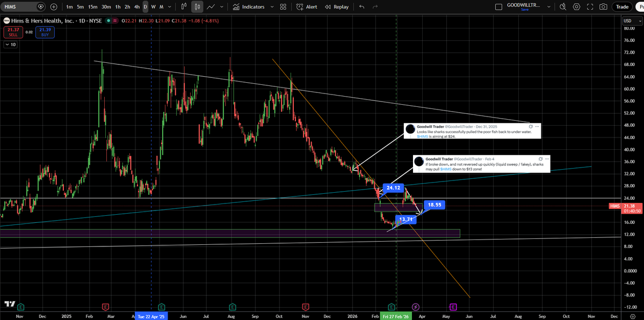644x320 pixels.
Task: Click the 21.39 BUY button
Action: tap(45, 32)
